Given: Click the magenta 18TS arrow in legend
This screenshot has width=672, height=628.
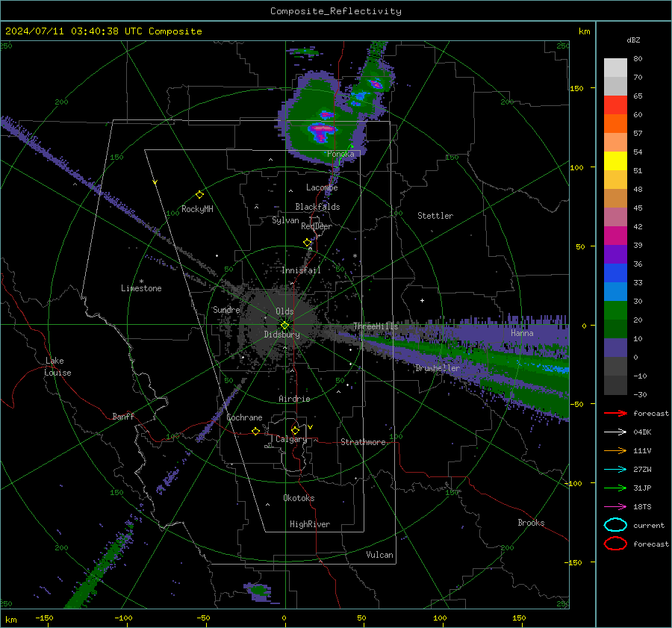Looking at the screenshot, I should pyautogui.click(x=615, y=507).
